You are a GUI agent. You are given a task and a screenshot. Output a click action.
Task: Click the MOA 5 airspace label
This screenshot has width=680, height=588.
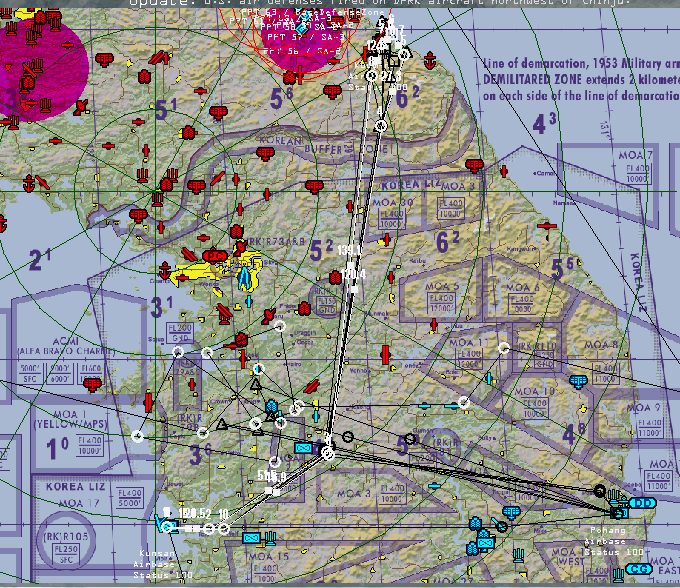coord(442,286)
